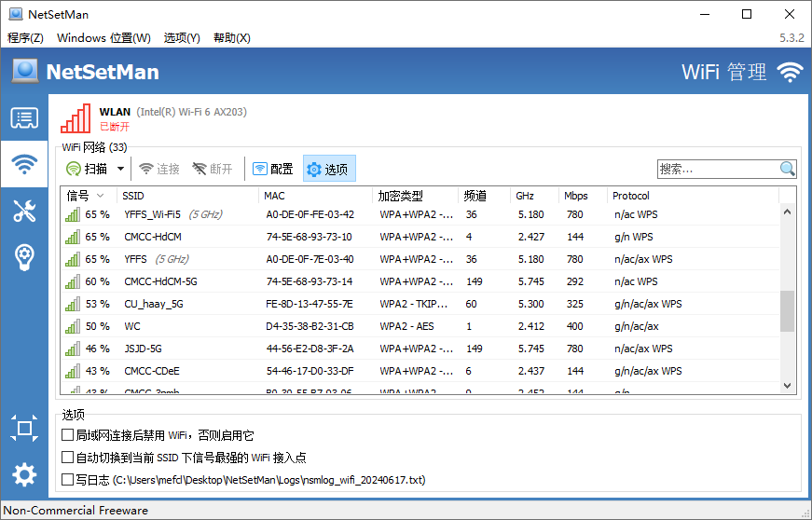Open the profiles sidebar icon
Screen dimensions: 812x520
(24, 118)
